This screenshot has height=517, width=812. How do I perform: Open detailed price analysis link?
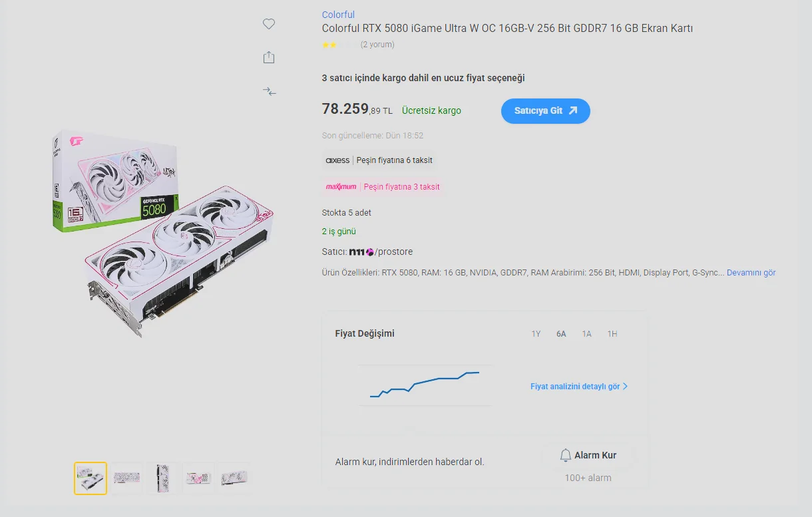click(579, 387)
